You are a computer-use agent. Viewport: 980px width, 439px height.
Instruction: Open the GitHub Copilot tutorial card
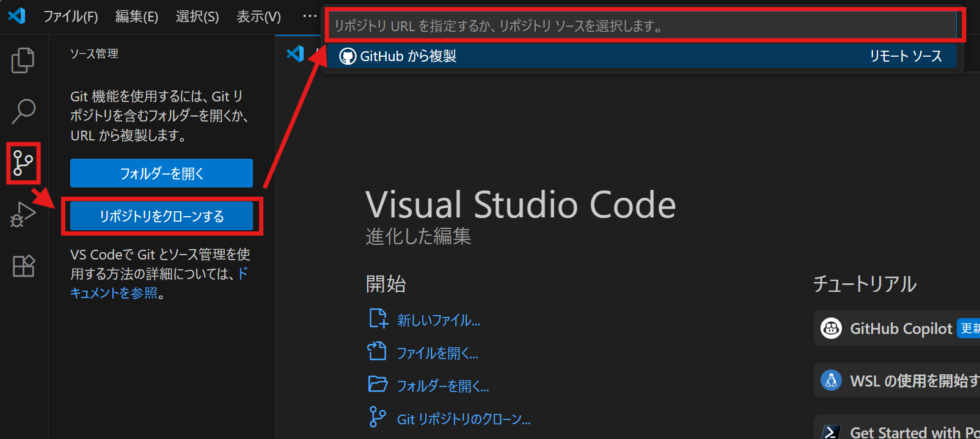point(897,328)
